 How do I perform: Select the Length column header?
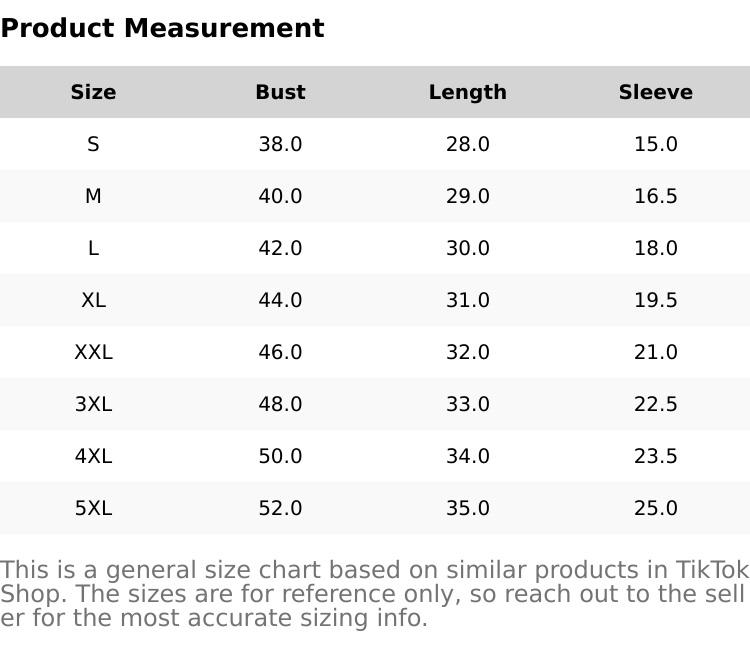click(x=467, y=92)
